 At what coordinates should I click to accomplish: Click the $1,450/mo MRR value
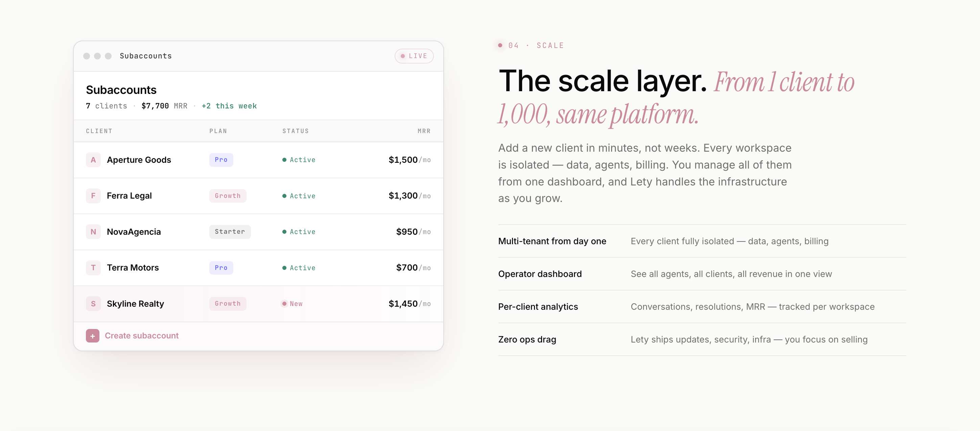[409, 304]
